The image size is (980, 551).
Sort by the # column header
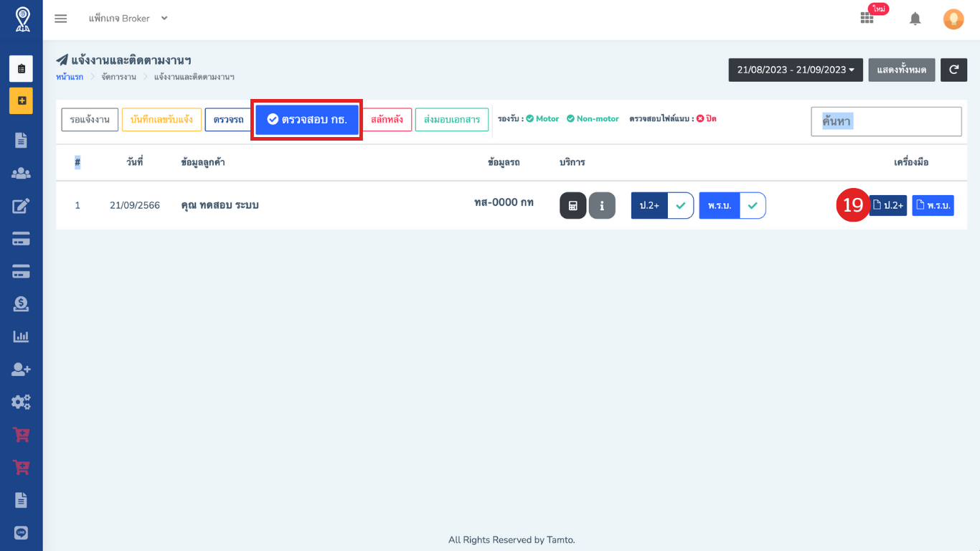[77, 162]
